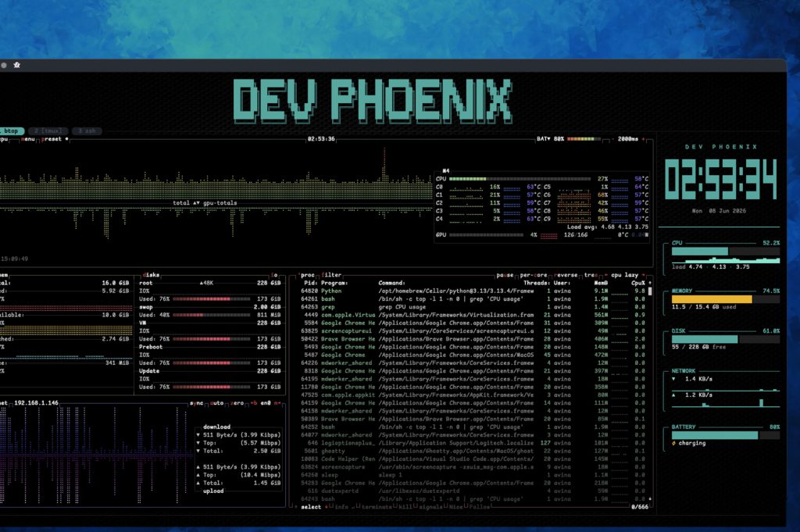This screenshot has width=800, height=532.
Task: Click the charging bolt icon in BATTERY section
Action: coord(674,443)
